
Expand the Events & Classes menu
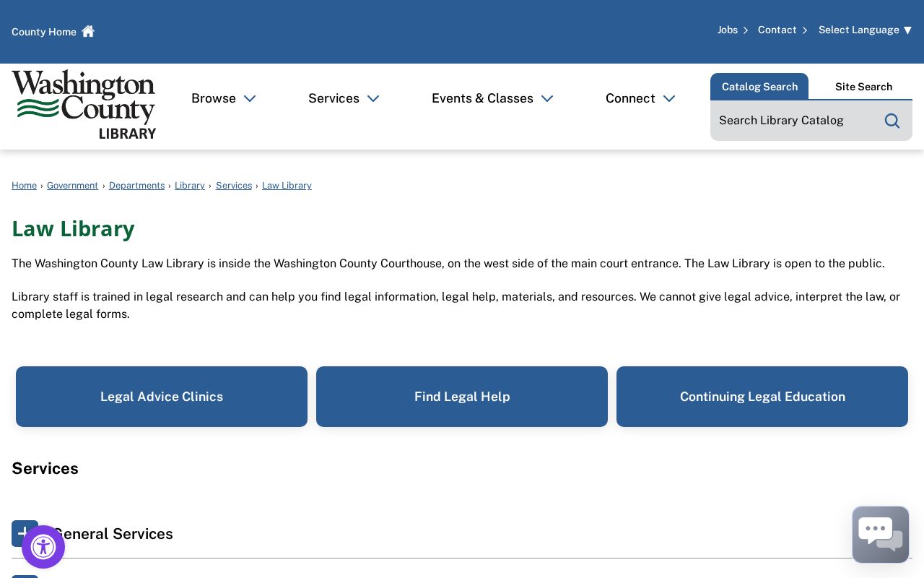[x=492, y=98]
